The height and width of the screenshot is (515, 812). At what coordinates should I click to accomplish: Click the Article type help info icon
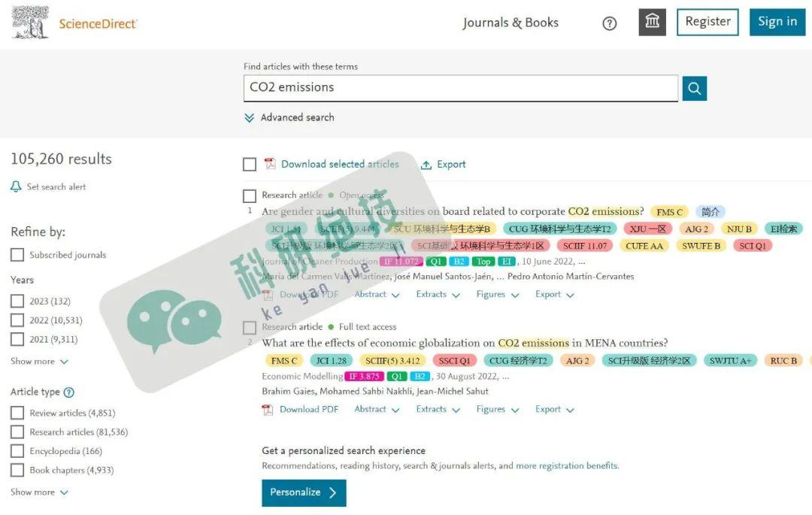(x=69, y=392)
